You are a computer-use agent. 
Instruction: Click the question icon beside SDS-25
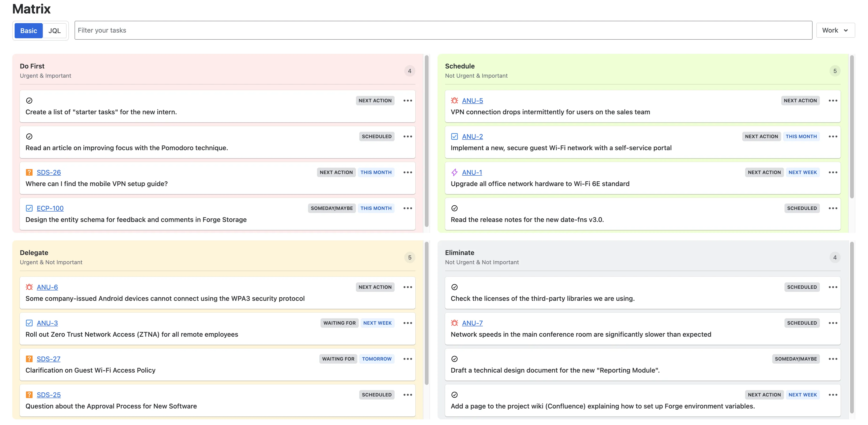(x=29, y=395)
